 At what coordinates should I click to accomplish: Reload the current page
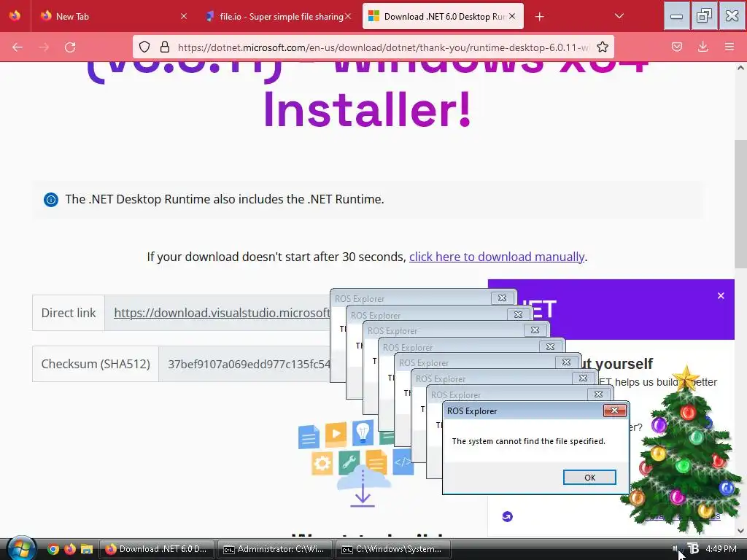coord(70,47)
